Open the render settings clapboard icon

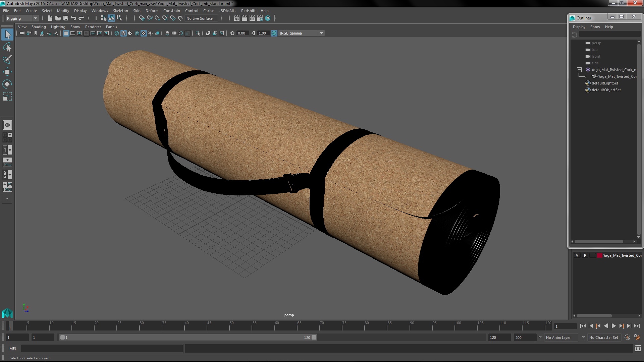[x=260, y=18]
